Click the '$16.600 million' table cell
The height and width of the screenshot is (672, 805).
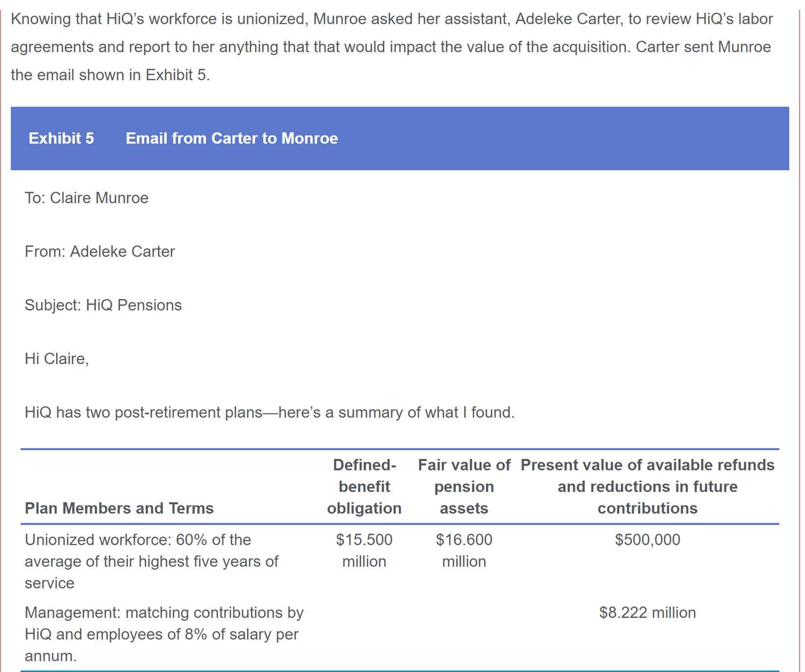pos(464,550)
